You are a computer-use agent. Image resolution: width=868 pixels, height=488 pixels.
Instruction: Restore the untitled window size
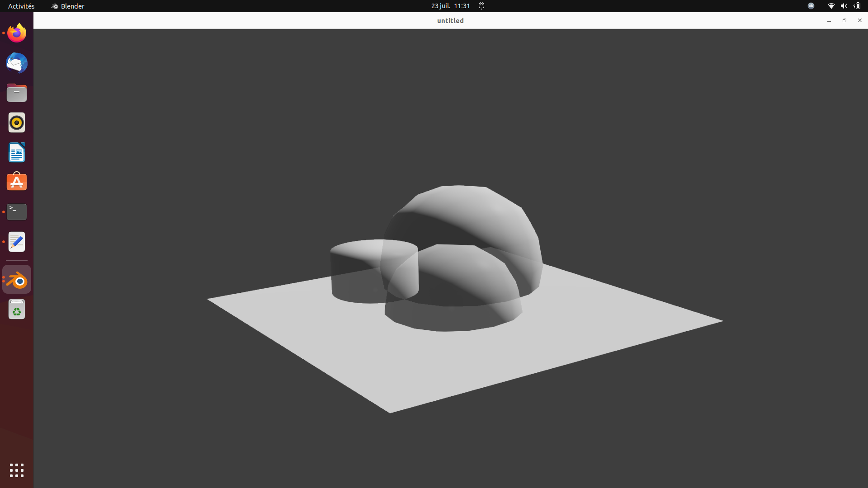844,21
